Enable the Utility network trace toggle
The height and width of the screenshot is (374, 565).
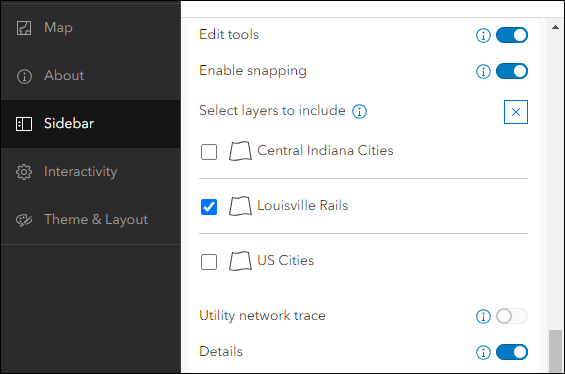click(x=512, y=316)
